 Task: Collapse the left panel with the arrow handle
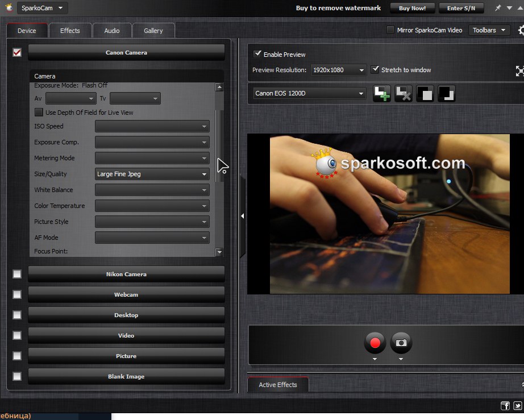click(x=243, y=216)
